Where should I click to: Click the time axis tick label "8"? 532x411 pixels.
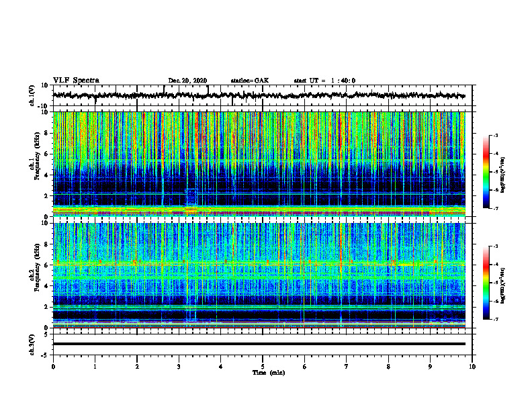click(x=388, y=367)
